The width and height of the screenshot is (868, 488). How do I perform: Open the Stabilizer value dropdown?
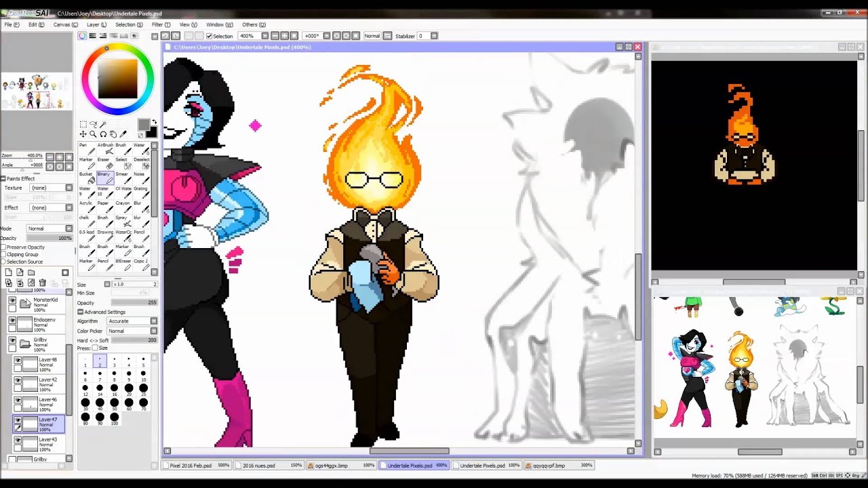click(434, 36)
